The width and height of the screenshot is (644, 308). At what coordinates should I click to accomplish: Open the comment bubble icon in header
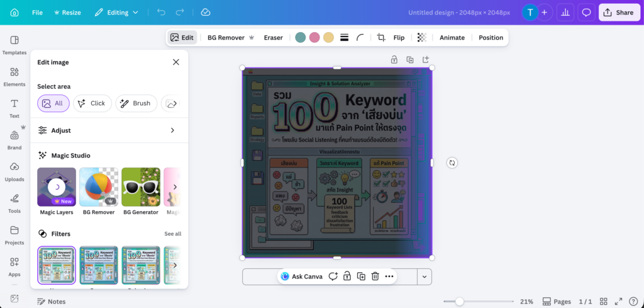tap(586, 13)
